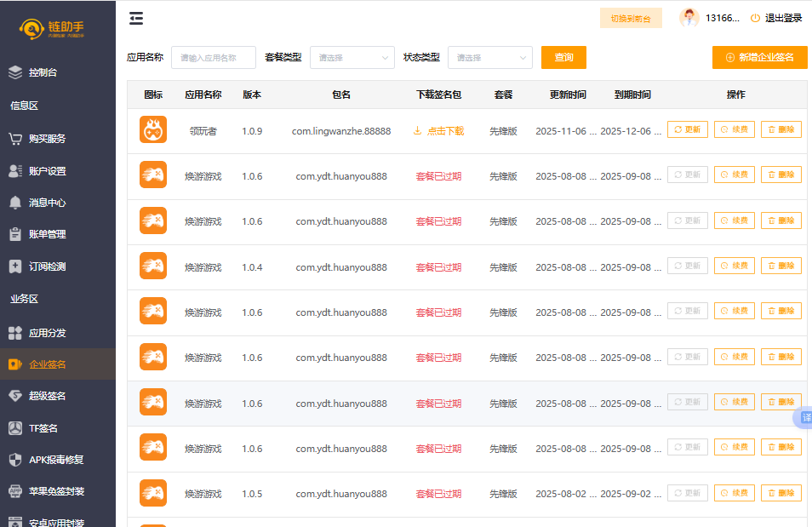Click the 领玩者 app icon thumbnail
The height and width of the screenshot is (527, 812).
tap(153, 130)
